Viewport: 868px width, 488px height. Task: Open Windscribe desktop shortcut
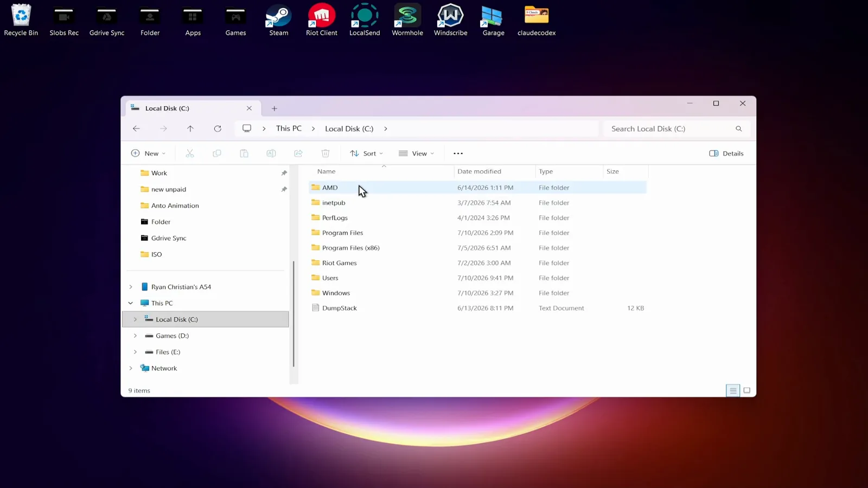point(450,20)
